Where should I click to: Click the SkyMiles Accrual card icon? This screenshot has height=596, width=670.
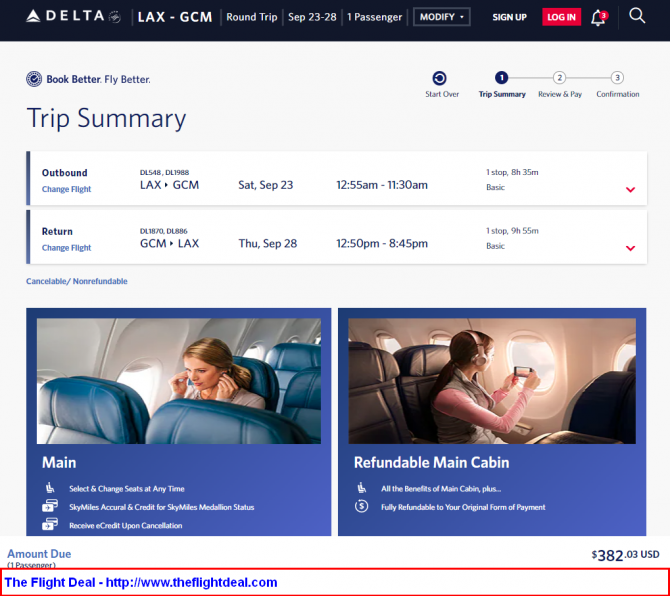[50, 506]
